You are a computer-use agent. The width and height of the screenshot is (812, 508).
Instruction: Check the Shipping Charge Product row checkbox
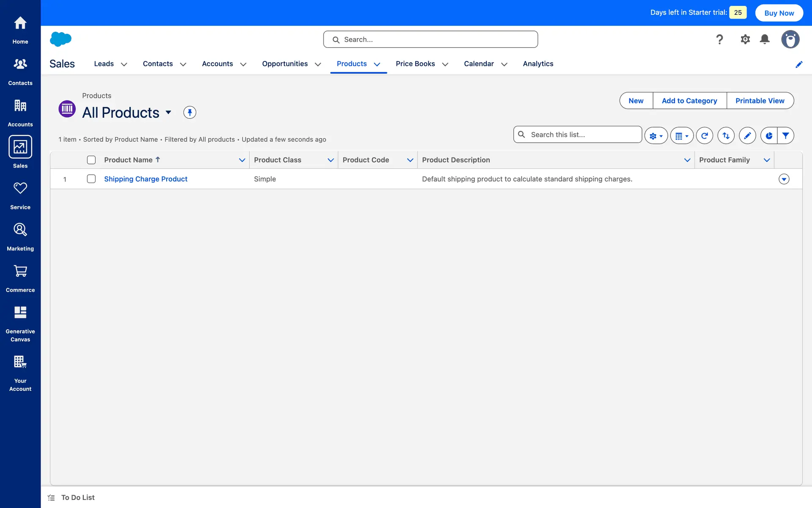coord(91,179)
